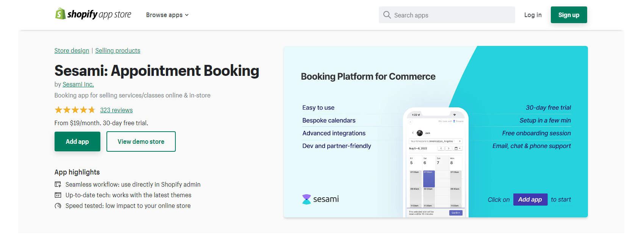Click the app tagline description text
This screenshot has height=239, width=644.
(132, 95)
